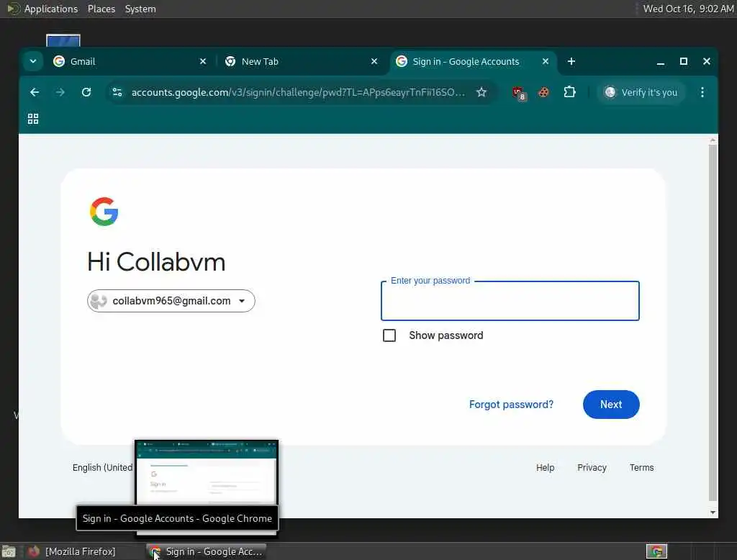This screenshot has height=560, width=737.
Task: Open a new tab with the plus button
Action: click(571, 62)
